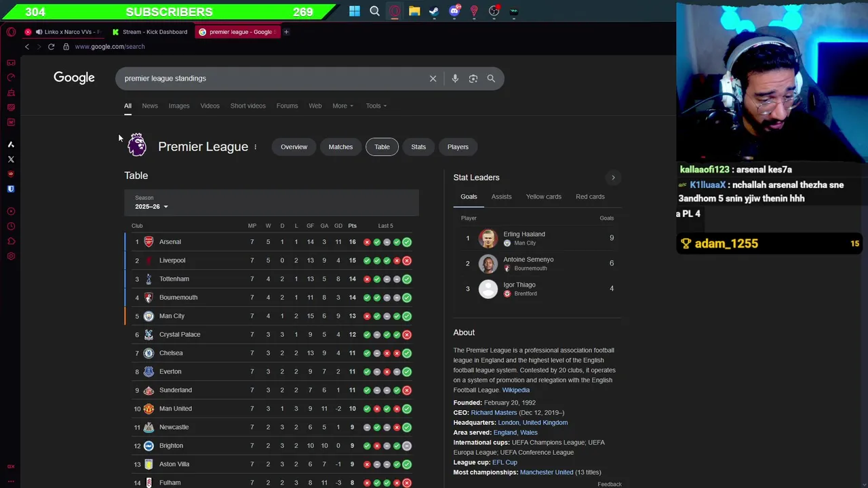Select Liverpool row in table
868x488 pixels.
(271, 260)
